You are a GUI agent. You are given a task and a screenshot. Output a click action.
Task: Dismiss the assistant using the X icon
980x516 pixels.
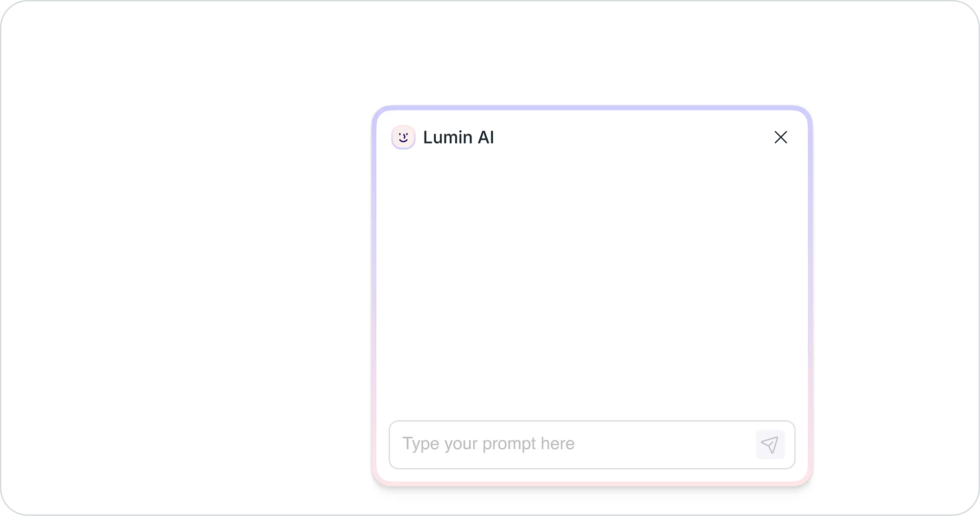tap(780, 137)
